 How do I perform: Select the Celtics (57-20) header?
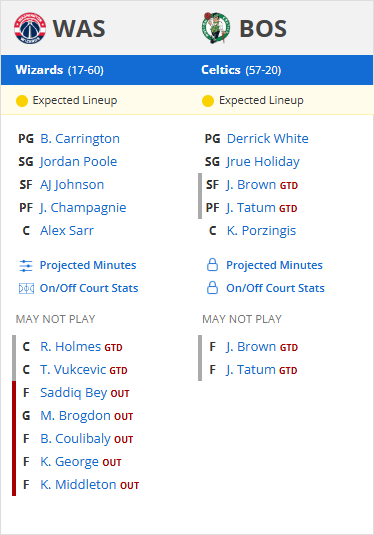click(241, 70)
